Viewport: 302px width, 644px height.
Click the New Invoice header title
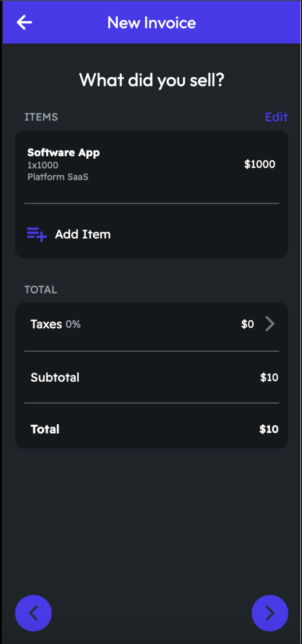151,23
